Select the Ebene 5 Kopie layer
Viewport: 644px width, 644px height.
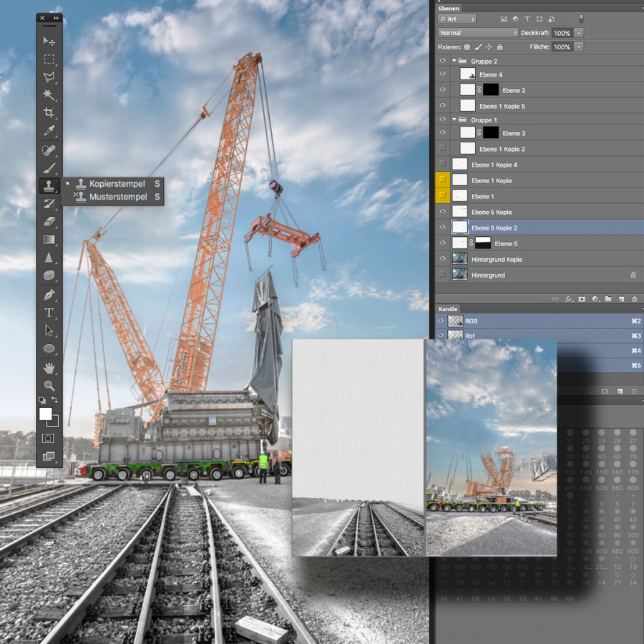tap(491, 212)
